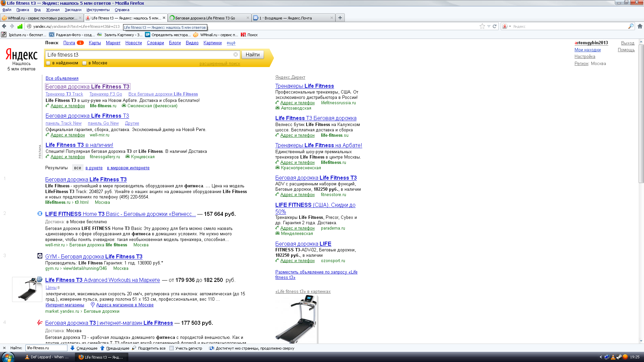Click the forward navigation arrow
Image resolution: width=644 pixels, height=362 pixels.
click(12, 26)
